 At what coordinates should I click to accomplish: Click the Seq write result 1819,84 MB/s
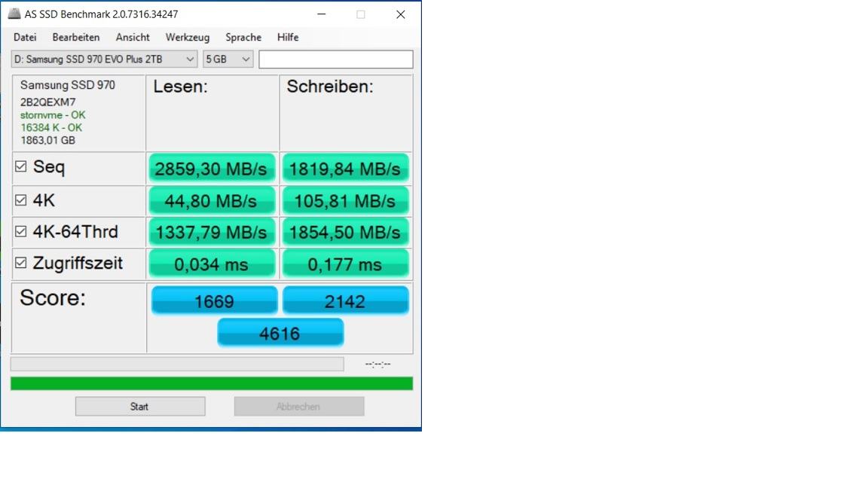coord(345,168)
